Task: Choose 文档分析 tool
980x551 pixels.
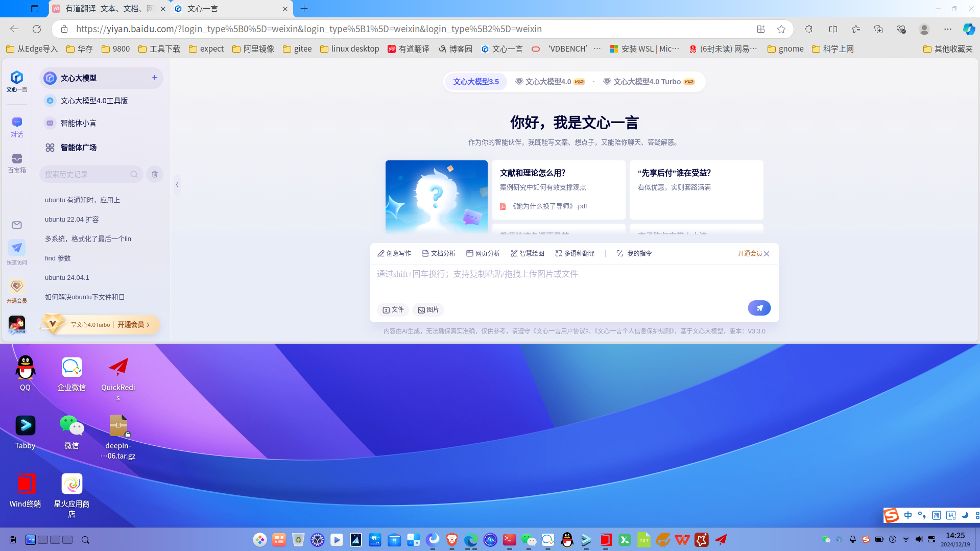Action: (439, 253)
